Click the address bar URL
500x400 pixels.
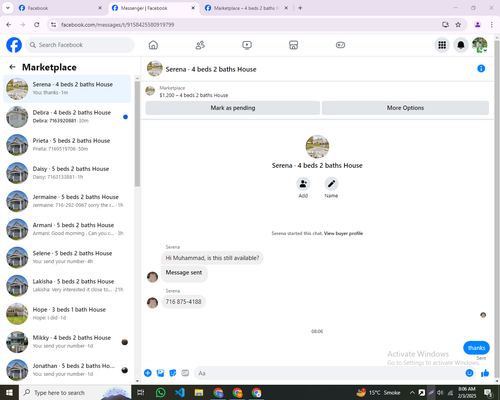[118, 25]
